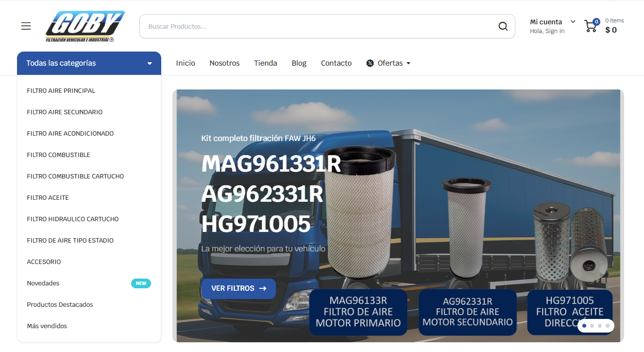Click the NEW badge beside Novedades

141,283
